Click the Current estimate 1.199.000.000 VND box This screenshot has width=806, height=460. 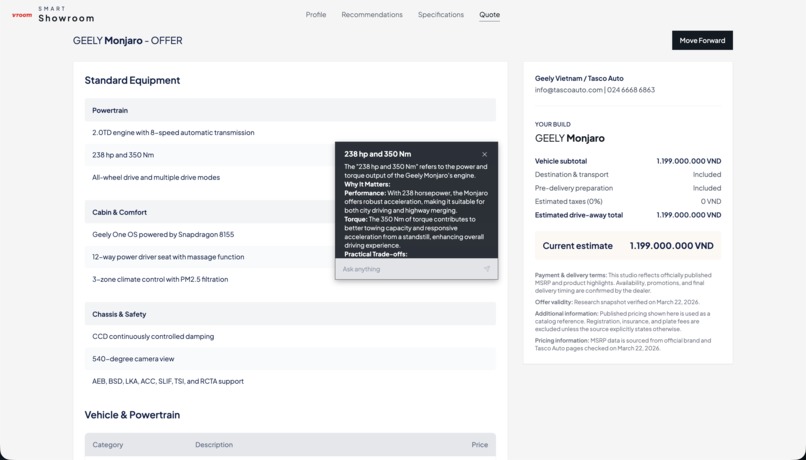point(628,246)
